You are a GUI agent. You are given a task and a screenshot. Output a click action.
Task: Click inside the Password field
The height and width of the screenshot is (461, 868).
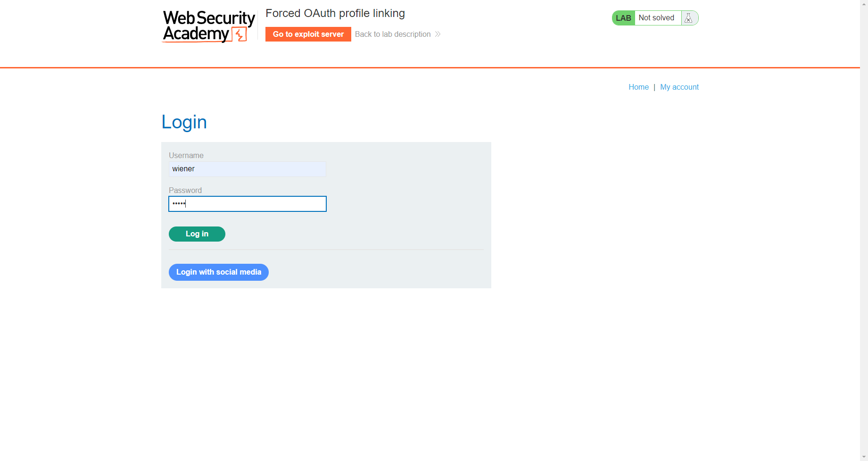(x=247, y=204)
